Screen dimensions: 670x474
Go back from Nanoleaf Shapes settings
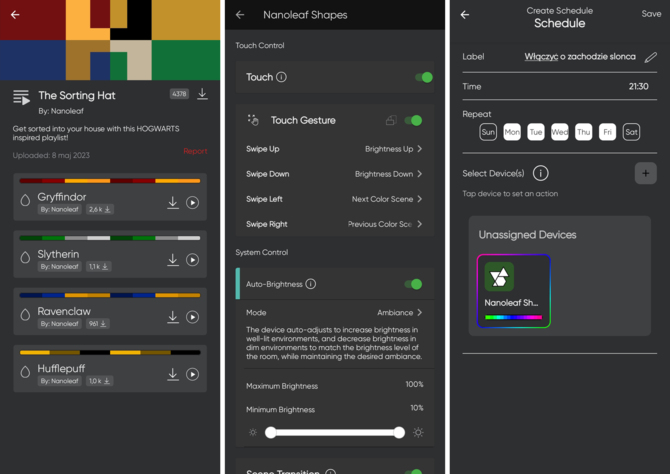click(x=240, y=15)
